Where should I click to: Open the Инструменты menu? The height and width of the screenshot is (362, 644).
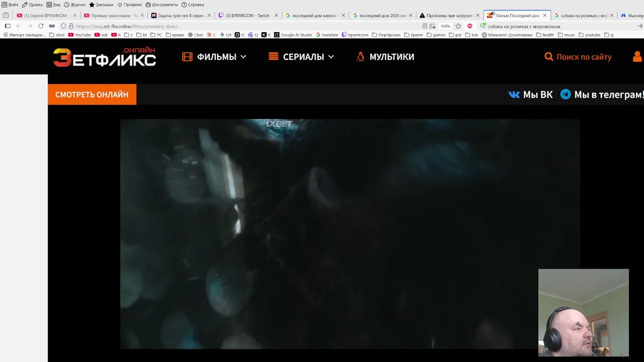[162, 5]
